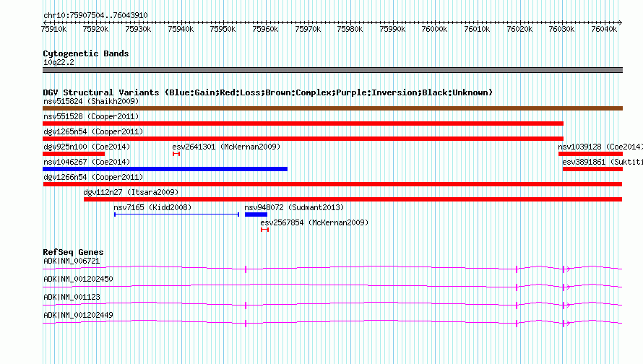Click the ADK|NM_001123 magenta gene track line

click(332, 304)
